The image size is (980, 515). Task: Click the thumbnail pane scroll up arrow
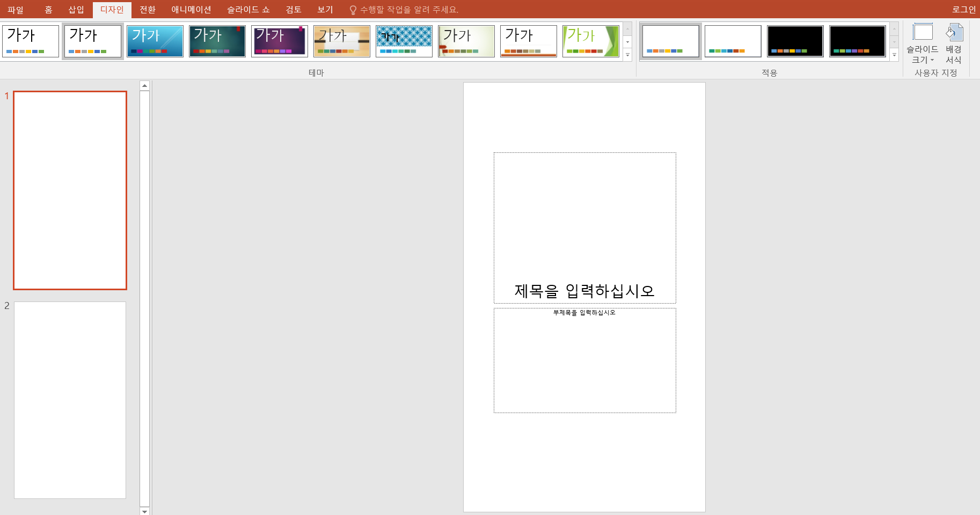144,85
